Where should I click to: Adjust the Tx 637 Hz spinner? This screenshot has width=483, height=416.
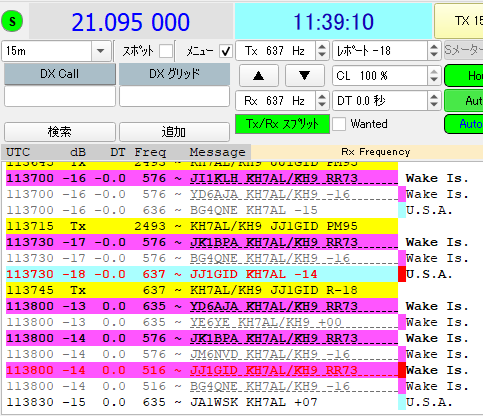pyautogui.click(x=322, y=51)
